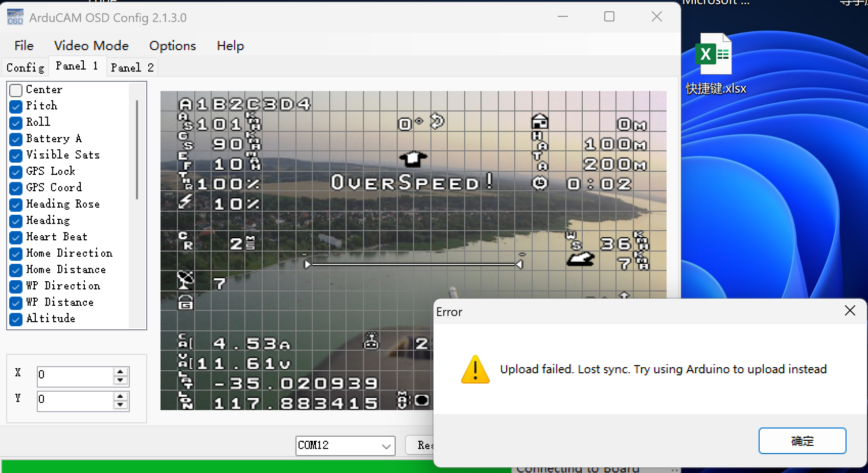Click the X position input field
Screen dimensions: 868x473
point(76,376)
